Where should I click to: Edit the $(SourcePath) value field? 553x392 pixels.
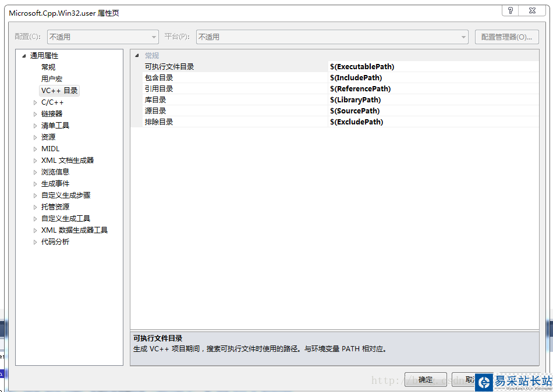tap(434, 111)
